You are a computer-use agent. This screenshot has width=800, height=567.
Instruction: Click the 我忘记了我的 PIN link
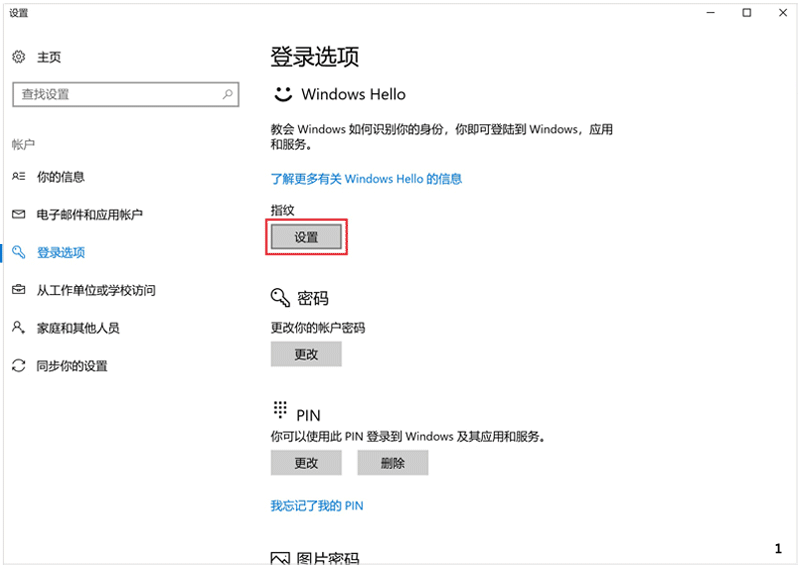pyautogui.click(x=317, y=506)
